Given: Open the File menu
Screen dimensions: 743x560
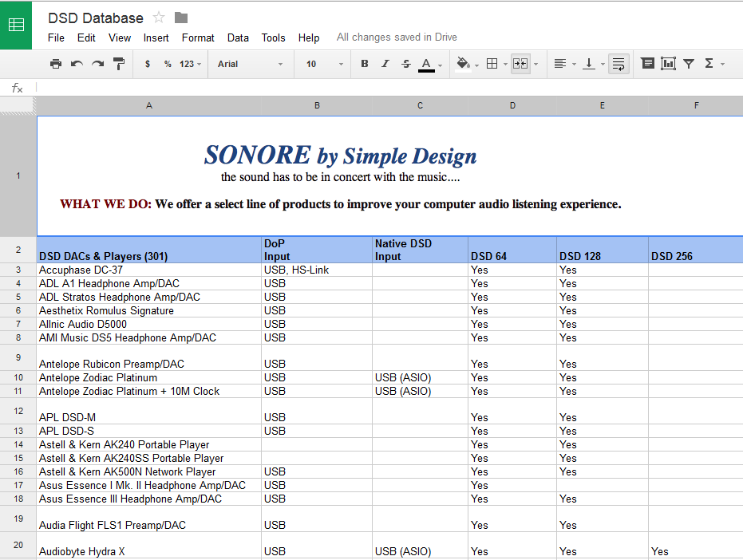Looking at the screenshot, I should 56,38.
